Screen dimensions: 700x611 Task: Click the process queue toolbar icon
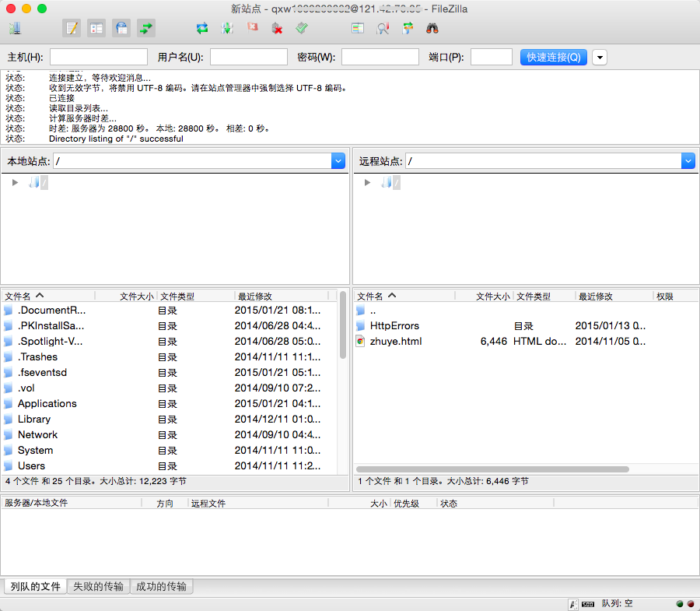[x=227, y=29]
